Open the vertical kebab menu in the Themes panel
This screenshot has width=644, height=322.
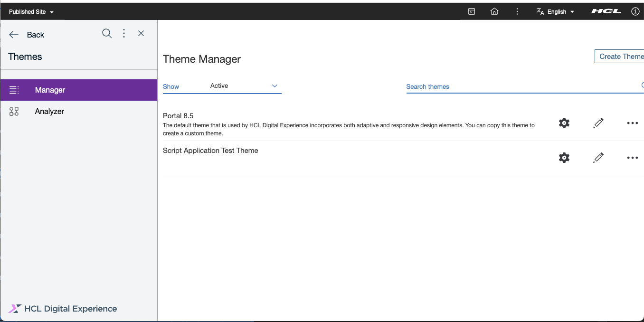123,33
